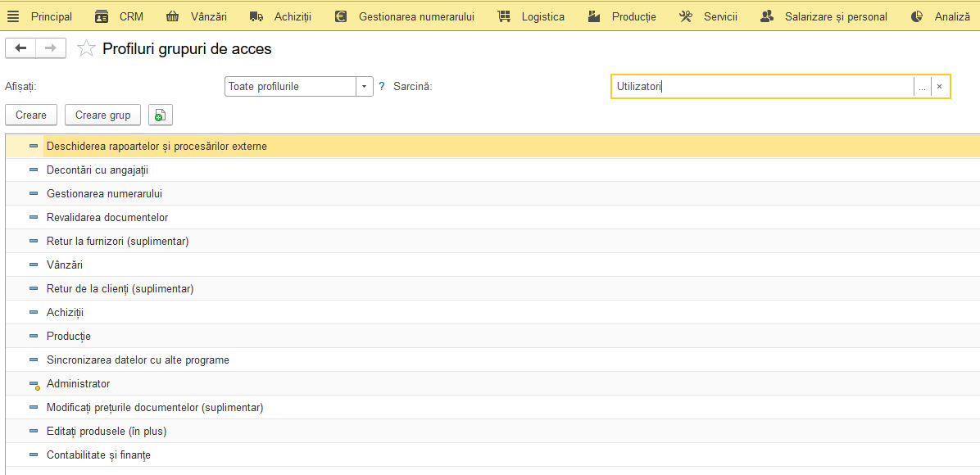Select Modificați prețurile documentelor (suplimentar) row
Screen dimensions: 980x475
(x=492, y=408)
